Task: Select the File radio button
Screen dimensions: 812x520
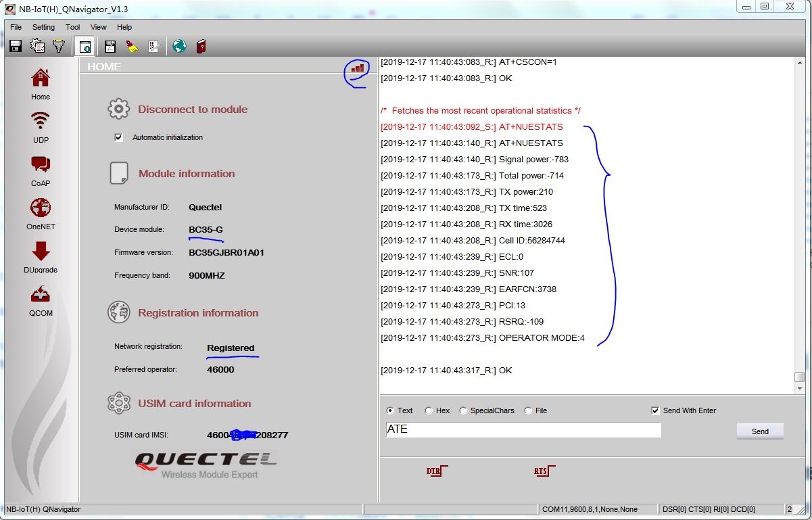Action: (x=528, y=410)
